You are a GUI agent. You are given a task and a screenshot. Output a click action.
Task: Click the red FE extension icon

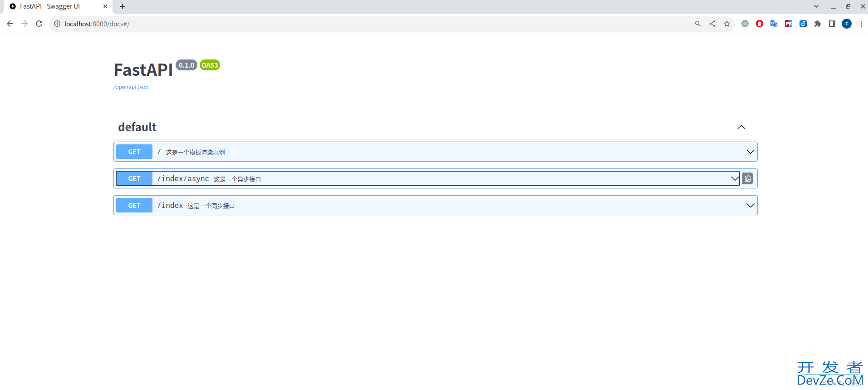tap(789, 24)
